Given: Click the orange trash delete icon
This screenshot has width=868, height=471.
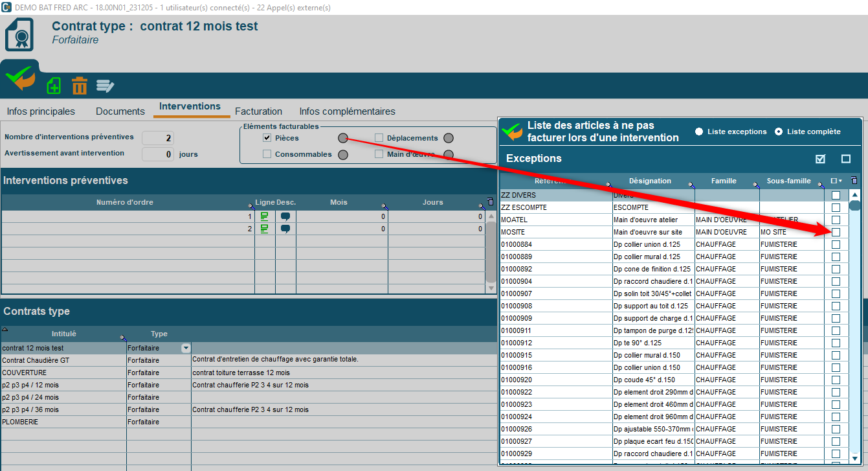Looking at the screenshot, I should click(x=79, y=86).
